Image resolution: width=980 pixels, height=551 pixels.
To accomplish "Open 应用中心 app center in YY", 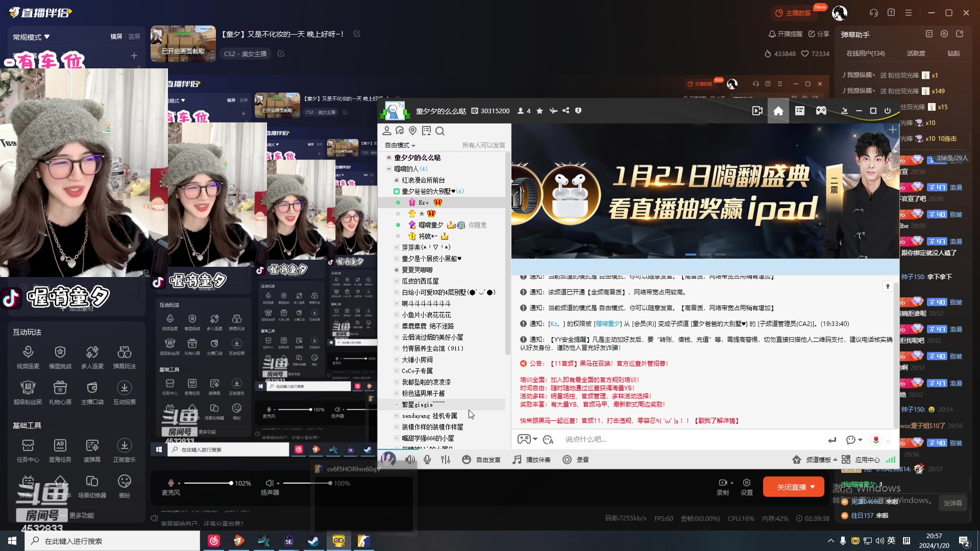I will (861, 460).
